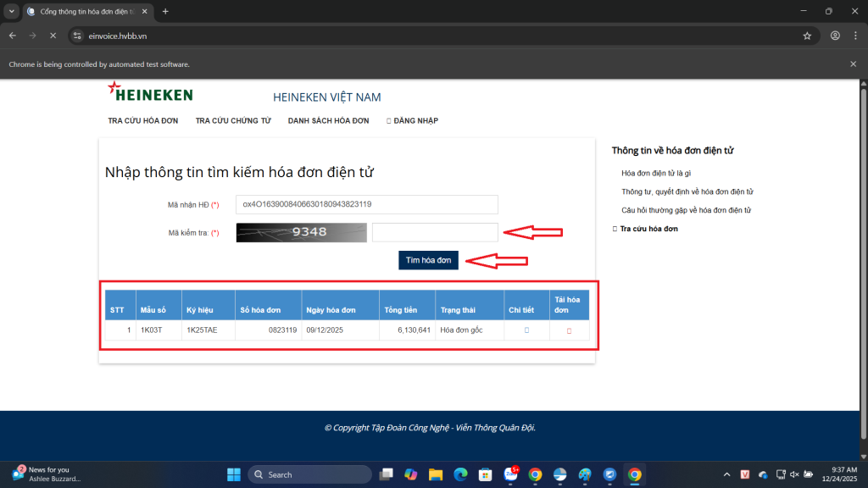The width and height of the screenshot is (868, 488).
Task: View site information icon in address bar
Action: click(77, 36)
